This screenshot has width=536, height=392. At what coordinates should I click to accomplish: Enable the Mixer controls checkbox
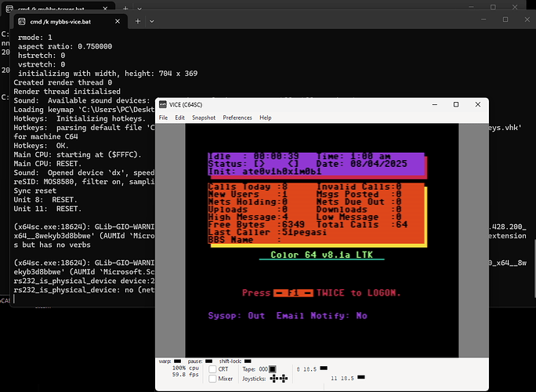[212, 379]
